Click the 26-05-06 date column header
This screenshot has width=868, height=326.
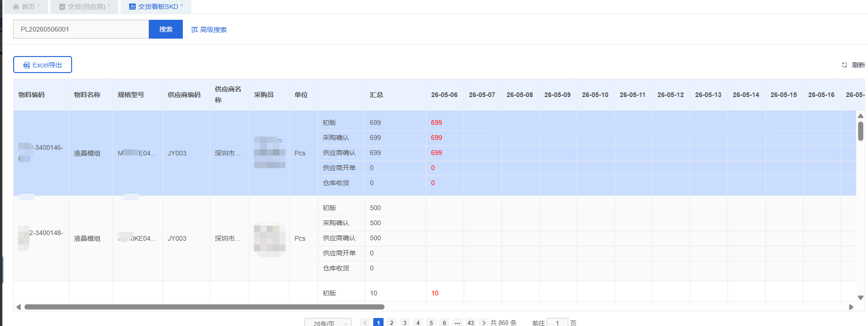pyautogui.click(x=444, y=95)
